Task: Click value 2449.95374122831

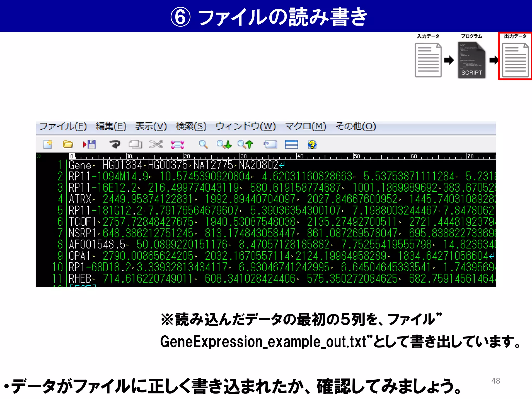Action: (x=148, y=199)
